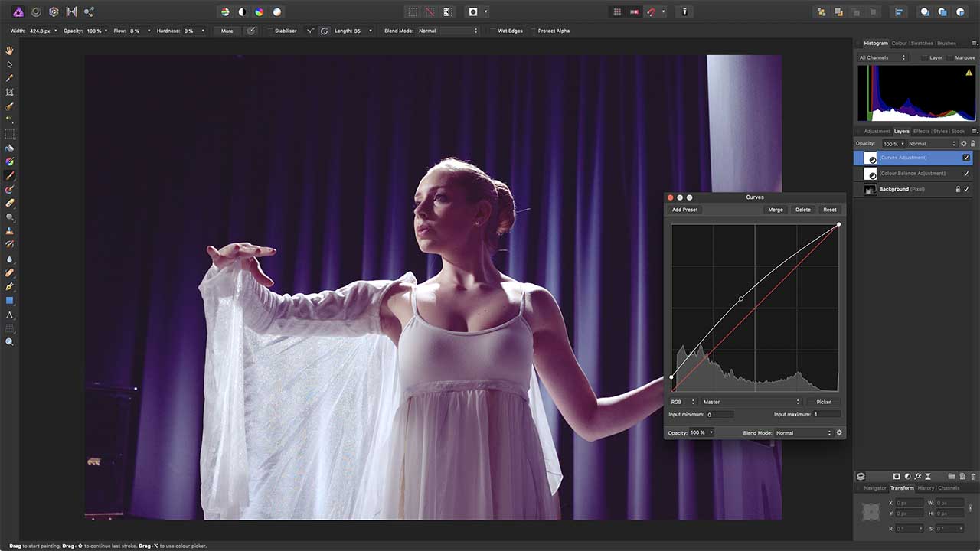Click the Merge button in Curves
The width and height of the screenshot is (980, 551).
(x=776, y=210)
